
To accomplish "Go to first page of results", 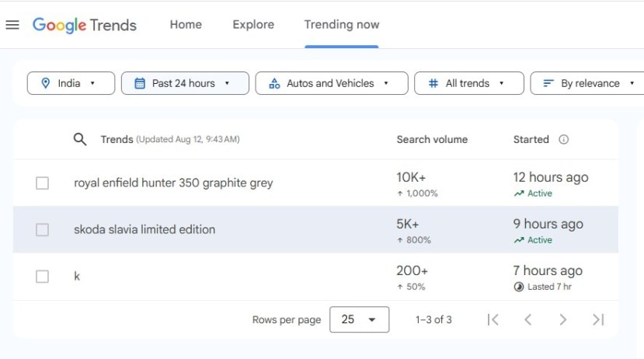I will coord(493,319).
